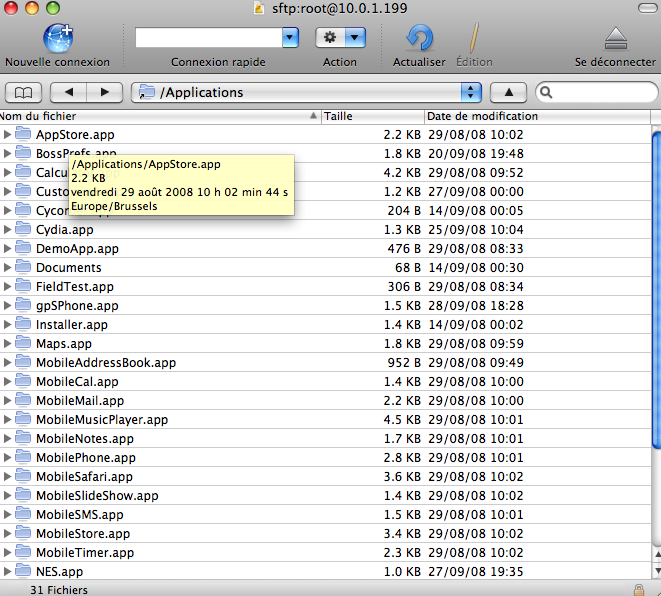Click the 2.8 KB size value
This screenshot has width=661, height=596.
tap(402, 458)
